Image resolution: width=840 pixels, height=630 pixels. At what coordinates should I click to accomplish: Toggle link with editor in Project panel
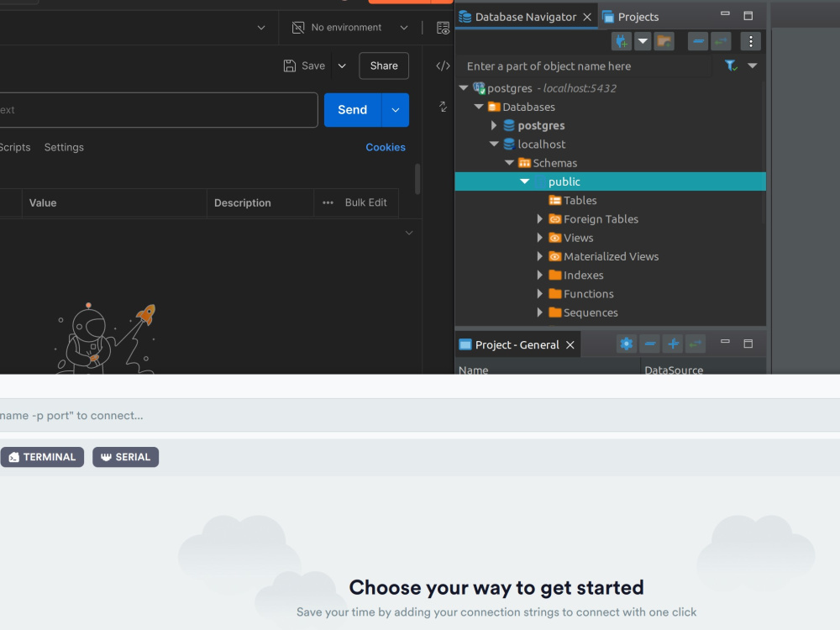pos(696,344)
